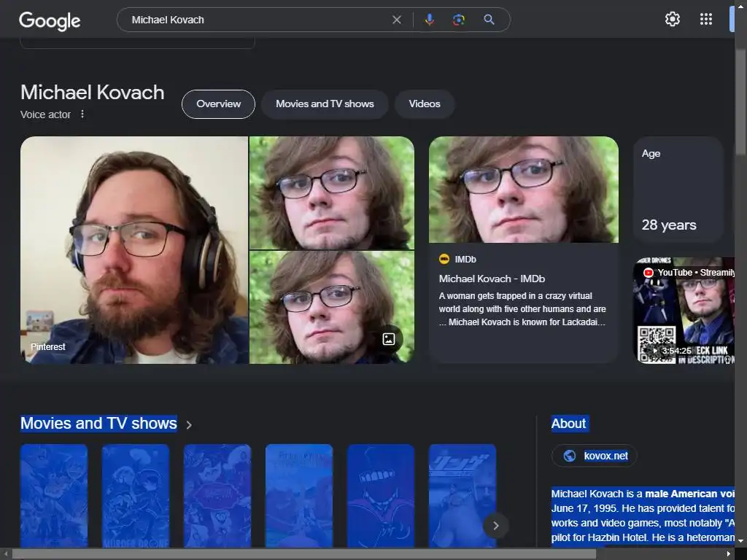The width and height of the screenshot is (747, 560).
Task: Click the kovox.net globe icon
Action: 569,456
